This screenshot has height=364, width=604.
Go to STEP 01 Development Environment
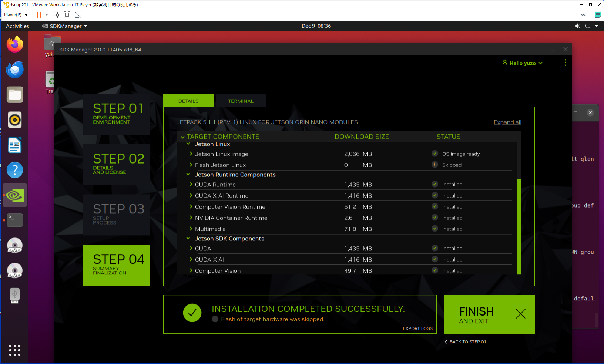coord(117,114)
